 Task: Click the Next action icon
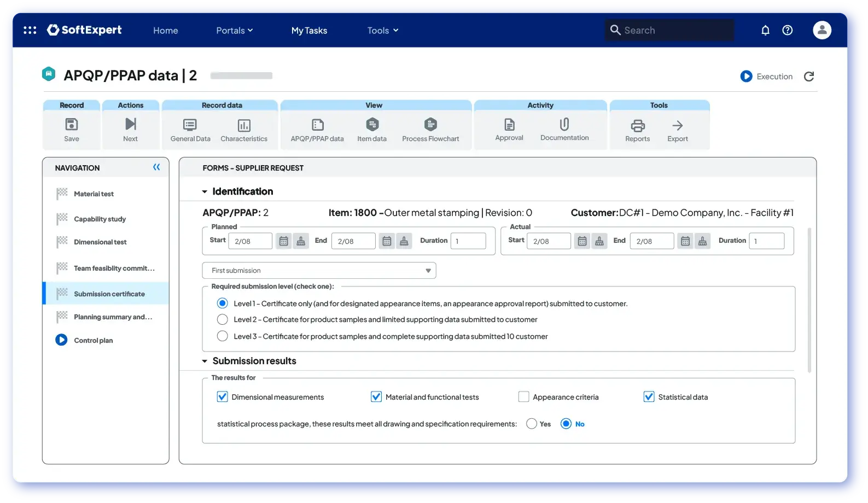click(x=130, y=124)
